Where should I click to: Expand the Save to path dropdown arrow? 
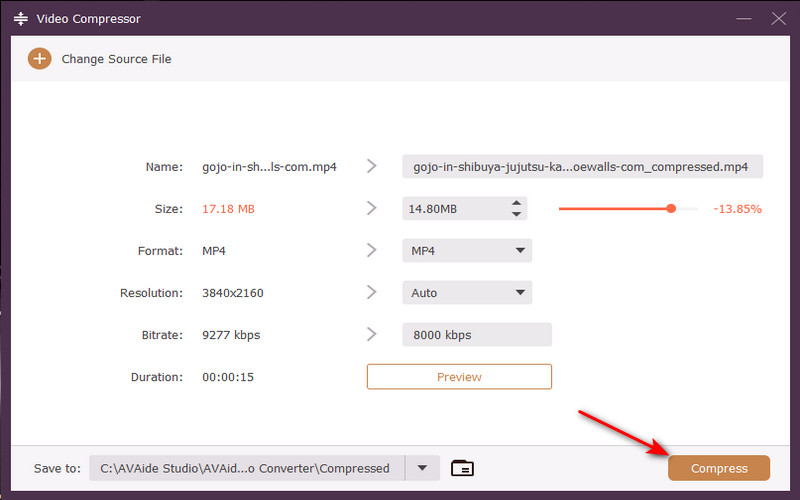422,468
